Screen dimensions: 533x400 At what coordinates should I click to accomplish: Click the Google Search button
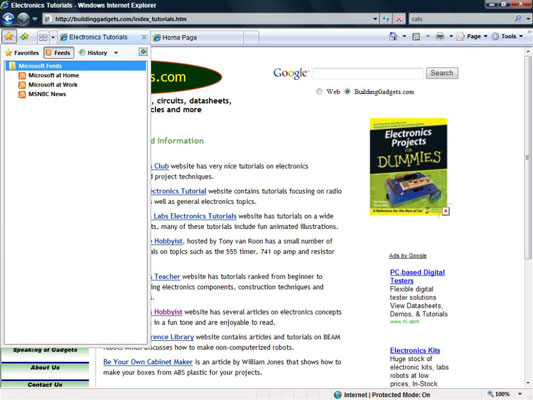click(442, 73)
